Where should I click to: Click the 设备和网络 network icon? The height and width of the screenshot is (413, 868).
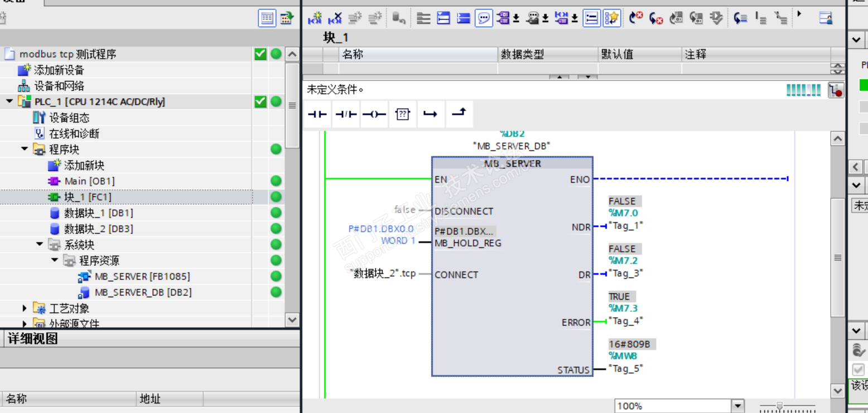[x=23, y=86]
